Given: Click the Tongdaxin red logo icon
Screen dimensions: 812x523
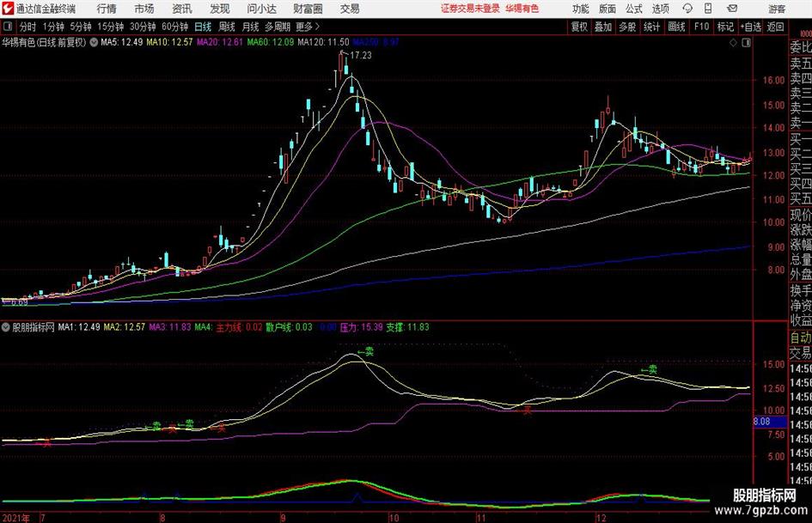Looking at the screenshot, I should click(x=8, y=9).
